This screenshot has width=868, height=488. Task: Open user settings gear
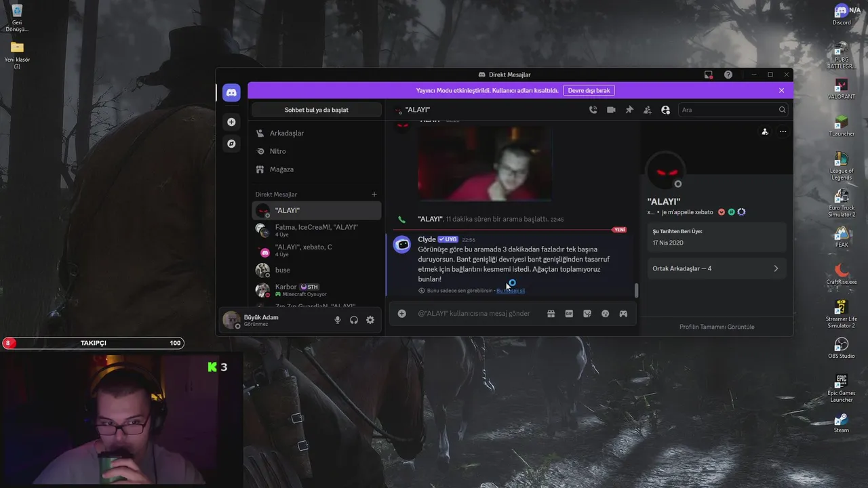370,320
